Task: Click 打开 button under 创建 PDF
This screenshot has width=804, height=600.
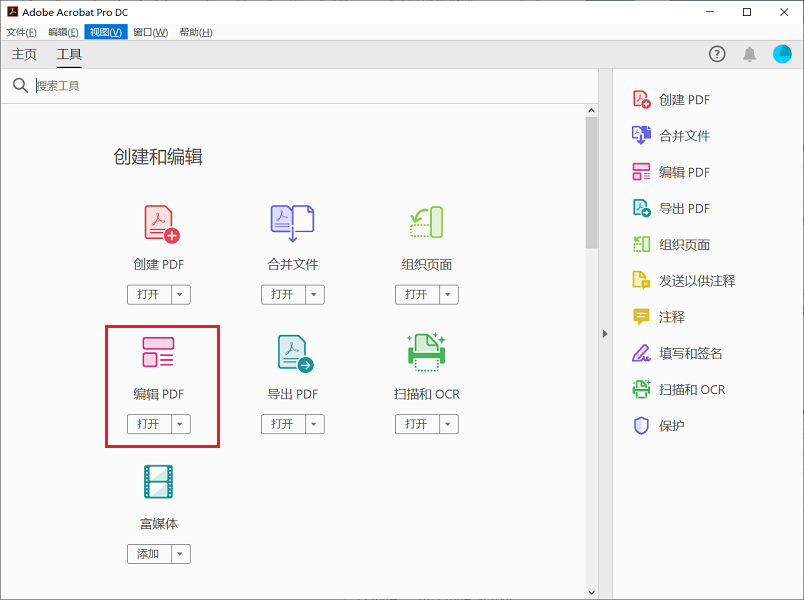Action: coord(149,294)
